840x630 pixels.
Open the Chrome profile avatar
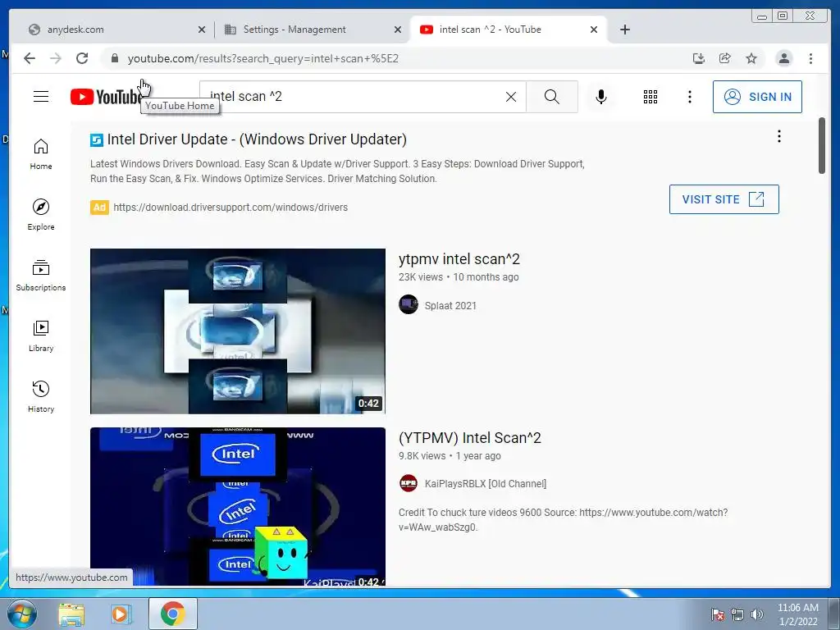pyautogui.click(x=783, y=58)
